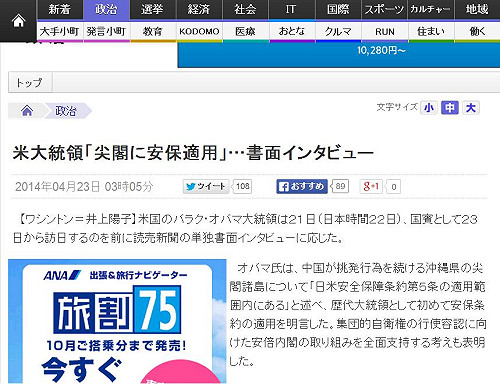Open the 国際 tab
The image size is (500, 384).
click(x=338, y=9)
